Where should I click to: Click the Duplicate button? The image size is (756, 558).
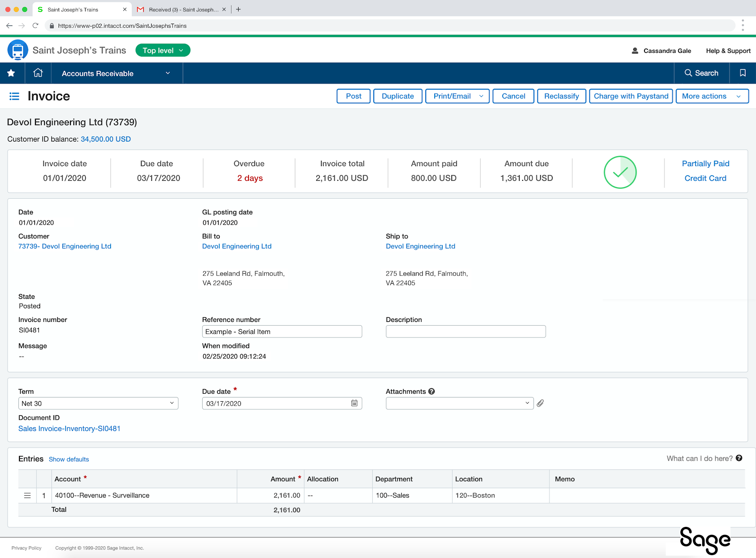398,96
